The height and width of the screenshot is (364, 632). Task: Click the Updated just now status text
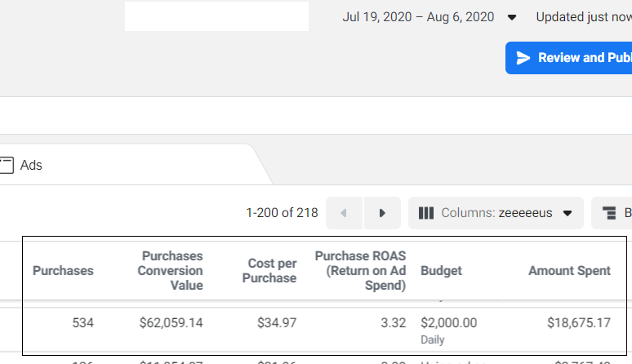pos(583,17)
